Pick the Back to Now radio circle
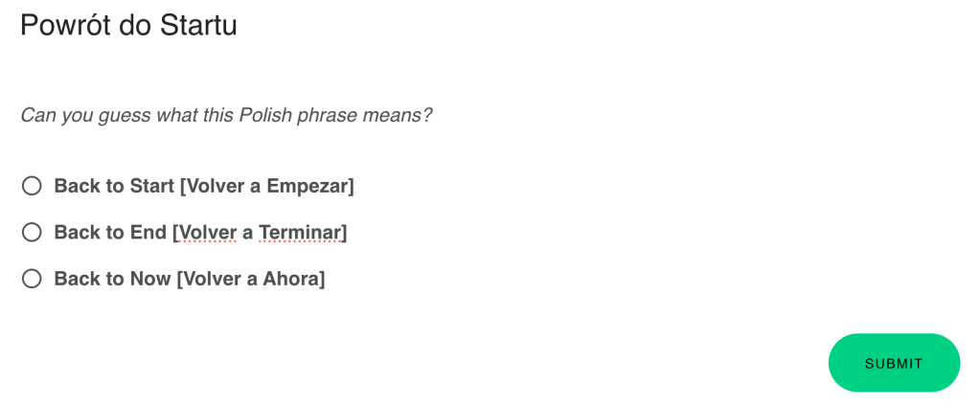 pos(32,279)
